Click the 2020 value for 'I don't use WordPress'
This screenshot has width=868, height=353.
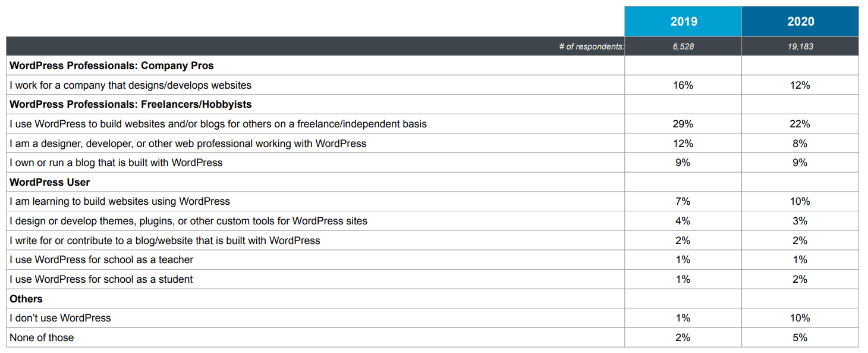(800, 318)
